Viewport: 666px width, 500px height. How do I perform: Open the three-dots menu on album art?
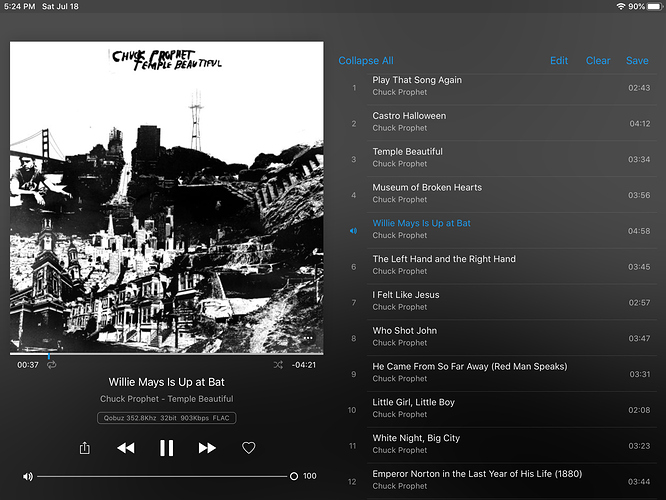pos(308,338)
